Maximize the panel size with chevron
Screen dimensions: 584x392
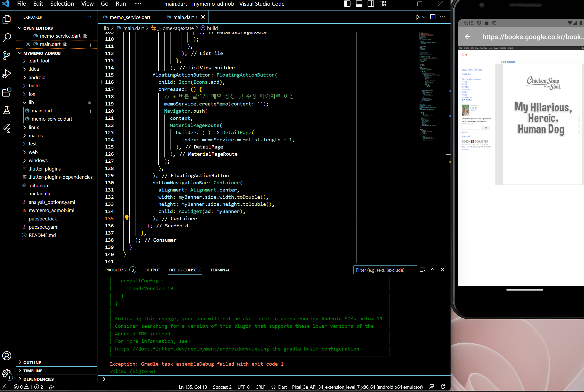[x=433, y=269]
